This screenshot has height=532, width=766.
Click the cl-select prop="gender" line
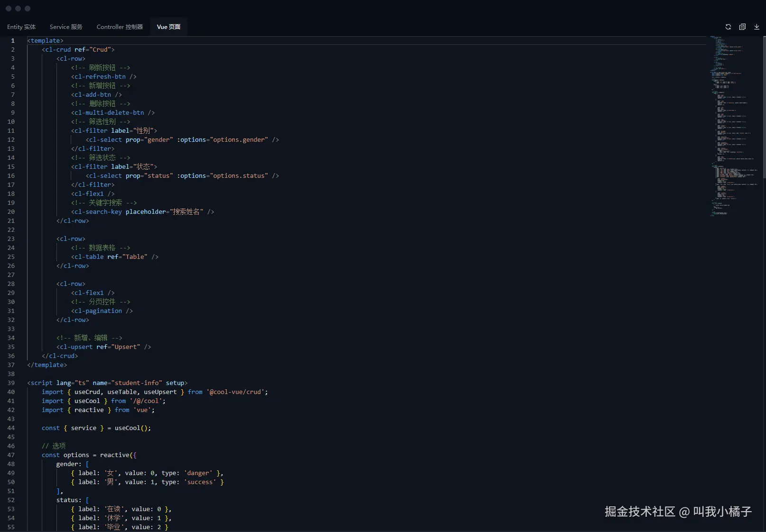[182, 140]
